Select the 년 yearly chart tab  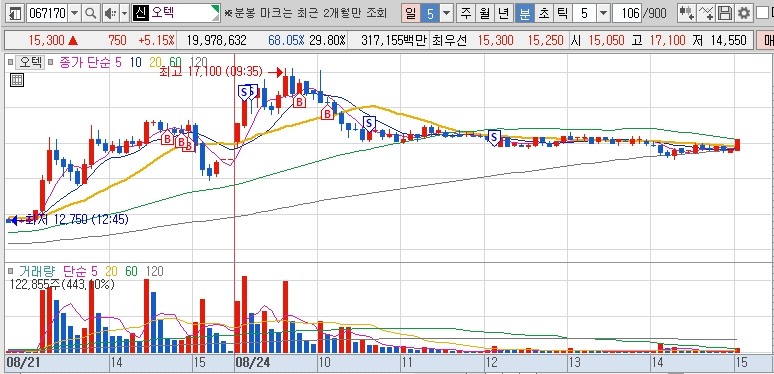[x=503, y=13]
